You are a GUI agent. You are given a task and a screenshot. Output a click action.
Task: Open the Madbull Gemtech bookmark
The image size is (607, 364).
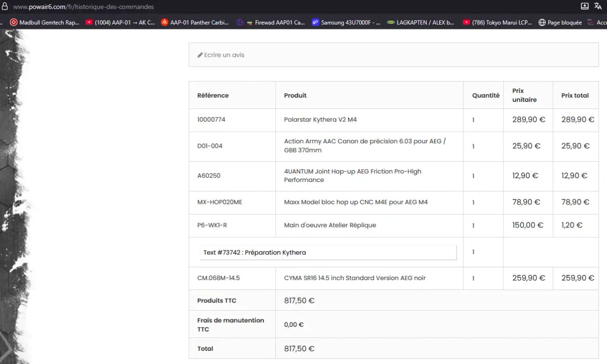(x=45, y=22)
